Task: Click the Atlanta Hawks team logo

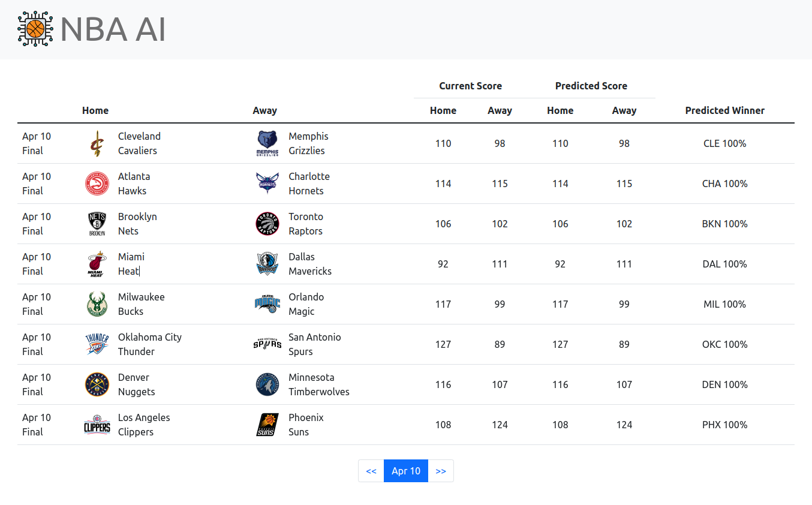Action: [x=97, y=184]
